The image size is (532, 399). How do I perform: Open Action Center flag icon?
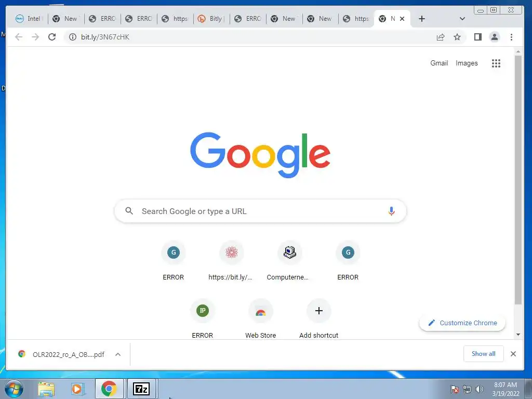(455, 389)
